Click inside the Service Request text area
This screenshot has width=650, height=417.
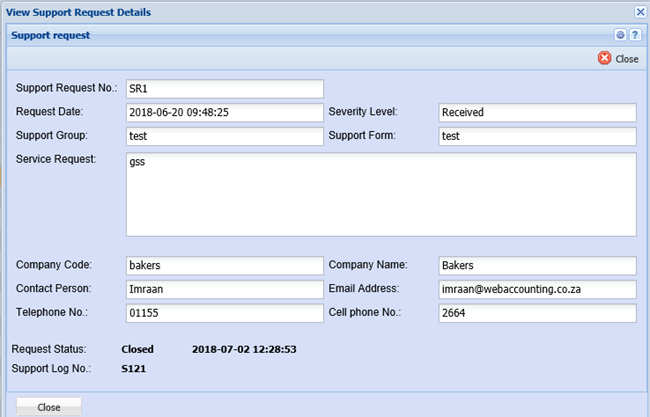(x=380, y=194)
